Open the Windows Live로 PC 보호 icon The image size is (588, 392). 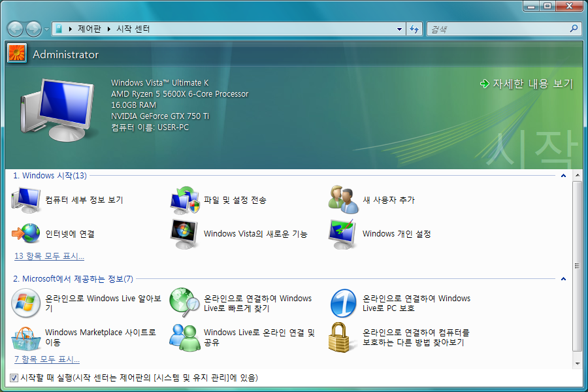click(343, 303)
